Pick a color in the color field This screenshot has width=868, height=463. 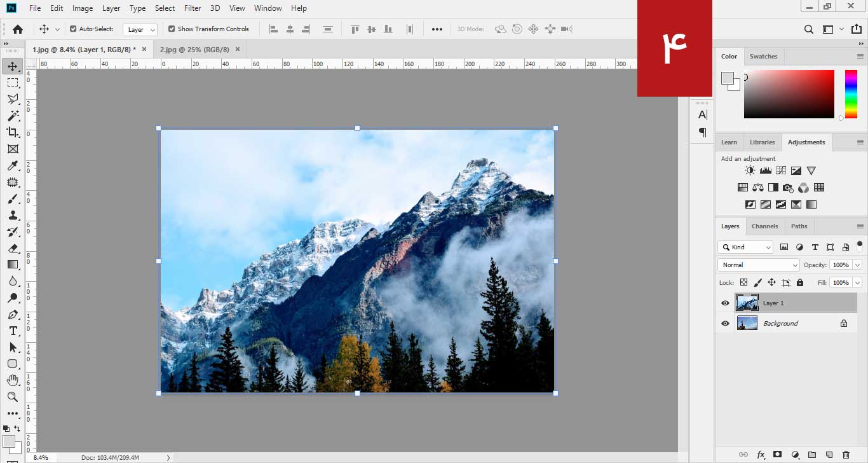pyautogui.click(x=789, y=94)
